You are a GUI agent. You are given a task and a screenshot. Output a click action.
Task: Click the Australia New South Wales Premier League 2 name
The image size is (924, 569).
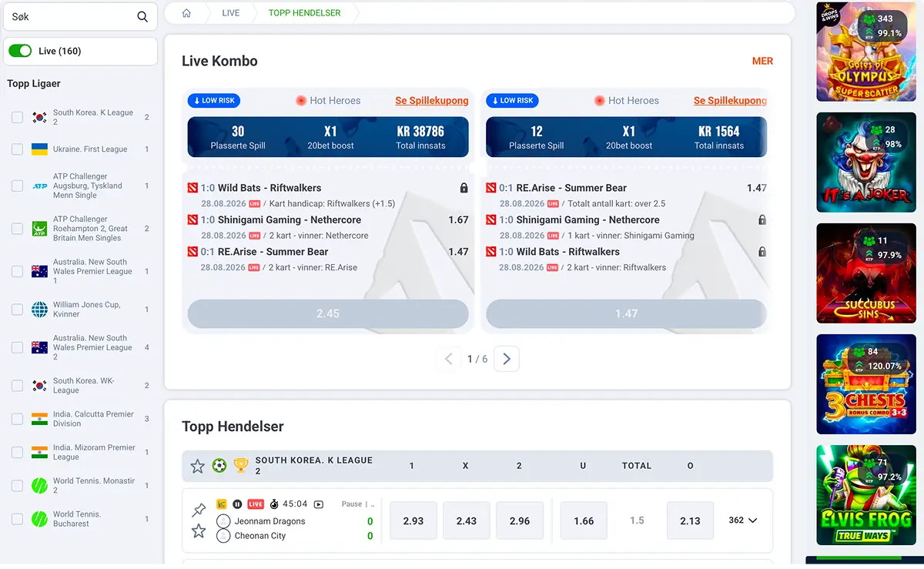tap(92, 347)
